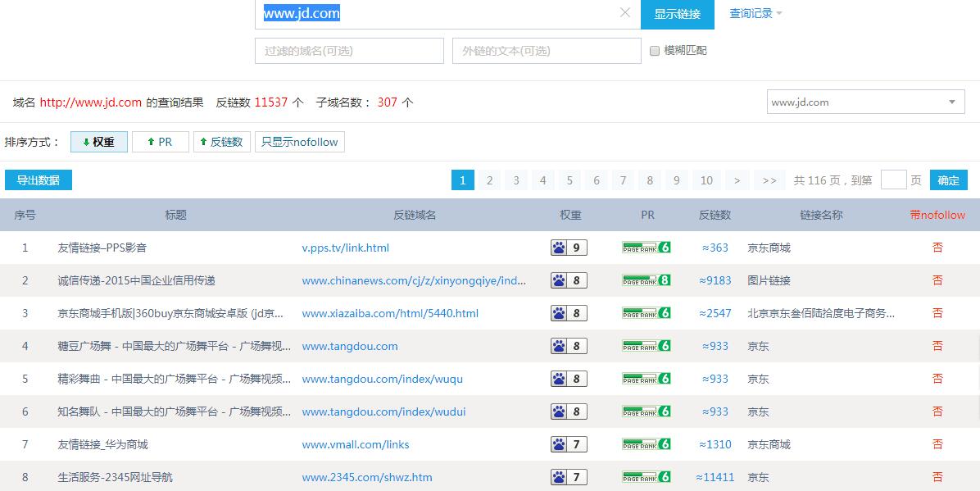The width and height of the screenshot is (980, 491).
Task: Confirm page jump with 确定 button
Action: point(949,180)
